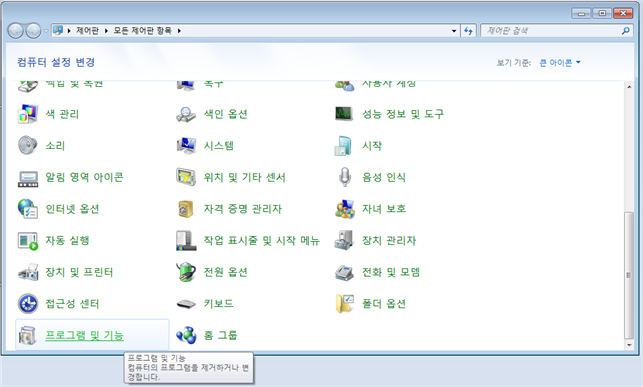Open the 홈 그룹 homegroup icon

pos(186,335)
